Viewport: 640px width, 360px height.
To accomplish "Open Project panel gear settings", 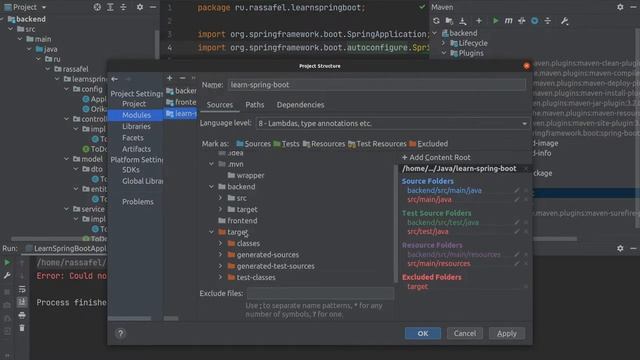I will pyautogui.click(x=140, y=7).
